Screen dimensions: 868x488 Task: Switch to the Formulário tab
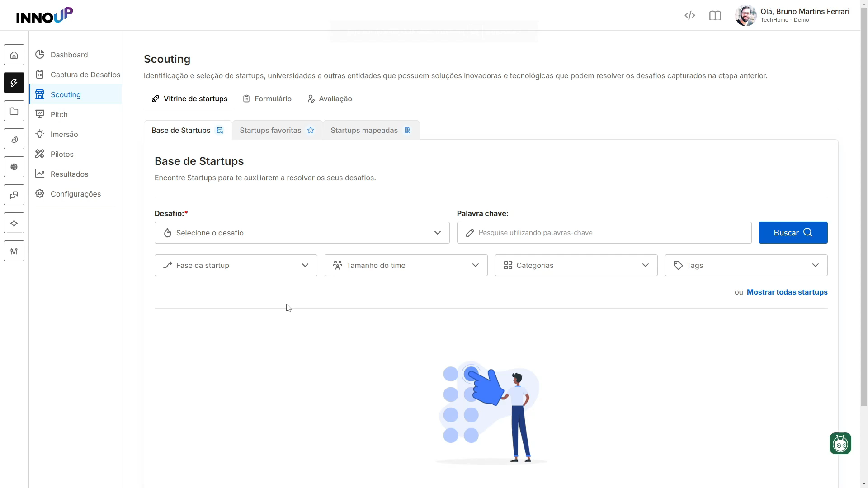pyautogui.click(x=267, y=99)
